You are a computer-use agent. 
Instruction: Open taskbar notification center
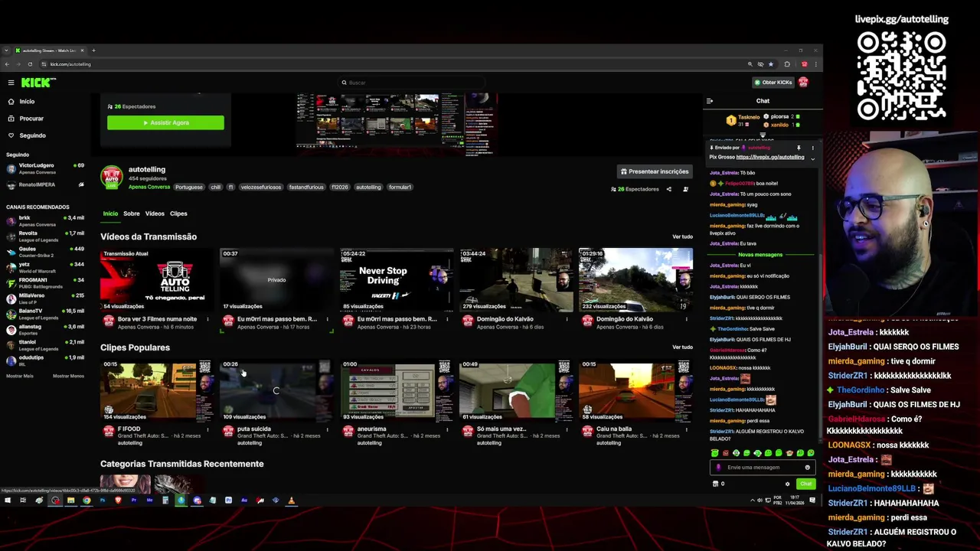click(x=812, y=500)
